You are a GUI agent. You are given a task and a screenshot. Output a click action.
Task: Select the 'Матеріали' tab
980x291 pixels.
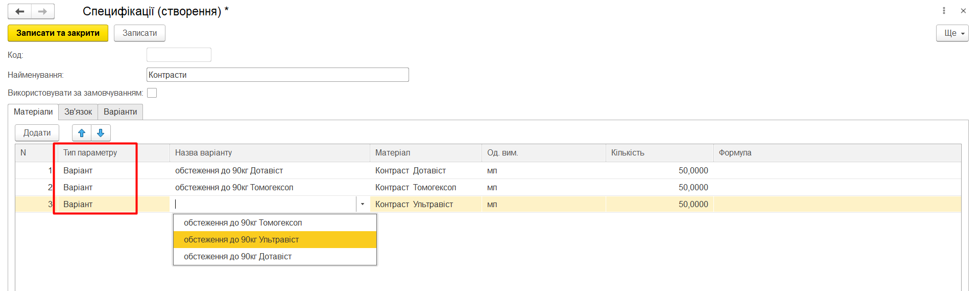coord(33,111)
